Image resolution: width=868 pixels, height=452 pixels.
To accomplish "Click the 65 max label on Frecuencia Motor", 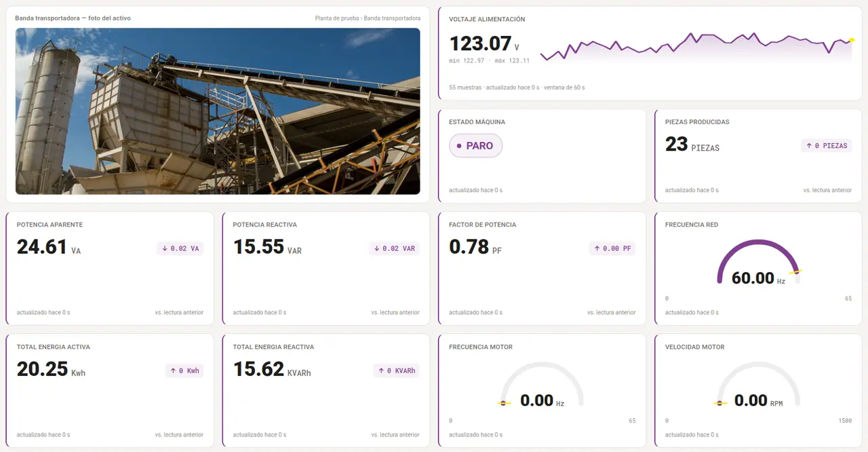I will click(632, 421).
